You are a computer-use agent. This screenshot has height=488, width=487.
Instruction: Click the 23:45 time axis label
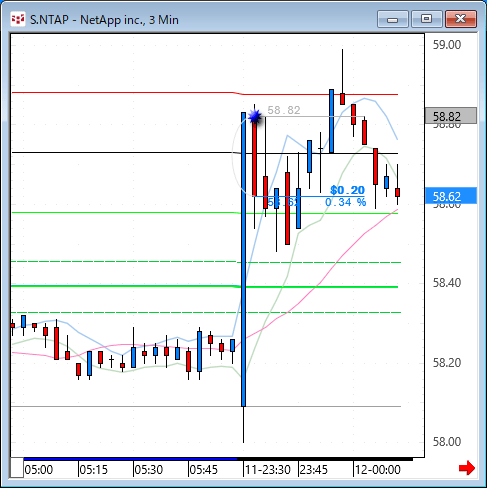pos(314,470)
